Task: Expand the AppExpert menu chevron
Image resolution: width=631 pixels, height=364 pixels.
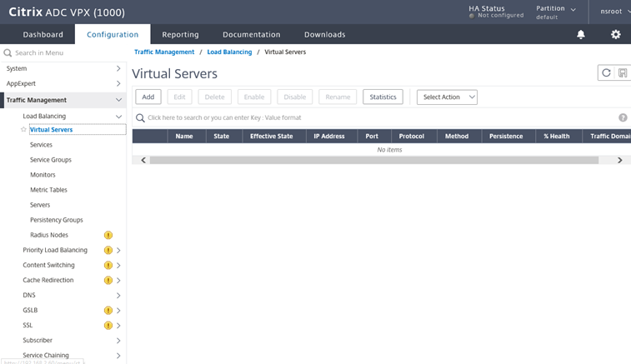Action: click(x=118, y=83)
